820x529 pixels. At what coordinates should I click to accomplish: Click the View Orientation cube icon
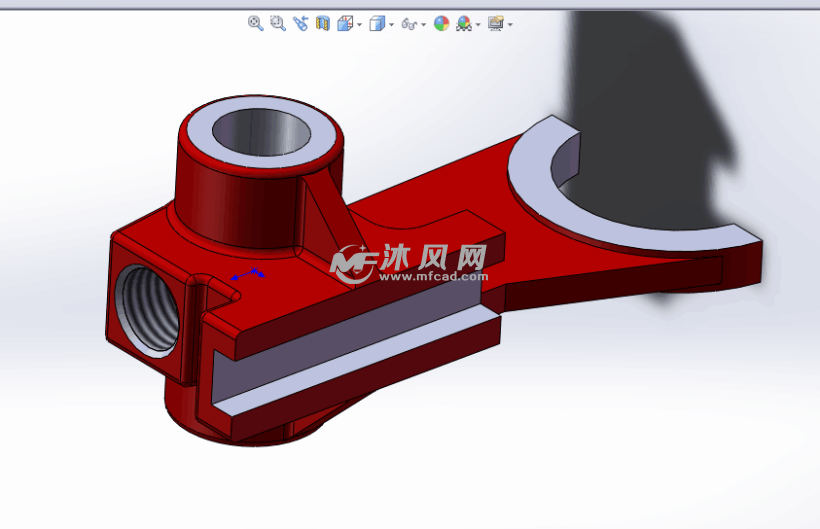click(x=345, y=23)
